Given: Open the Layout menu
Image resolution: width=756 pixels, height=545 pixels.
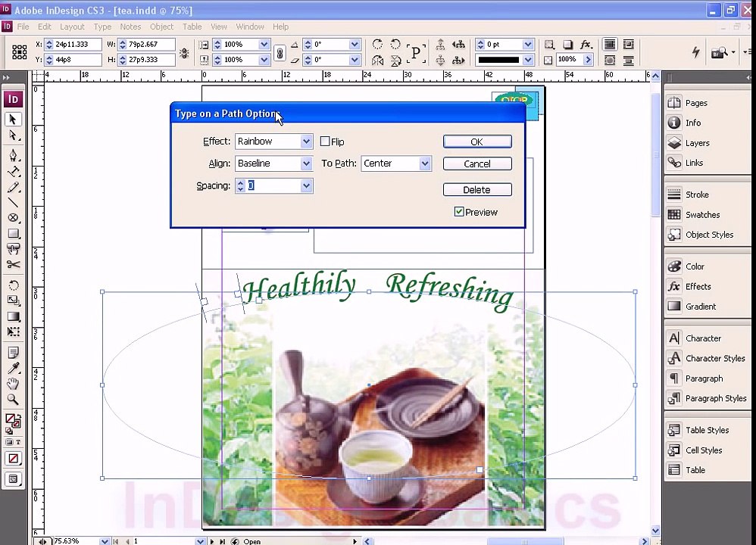Looking at the screenshot, I should (x=72, y=26).
